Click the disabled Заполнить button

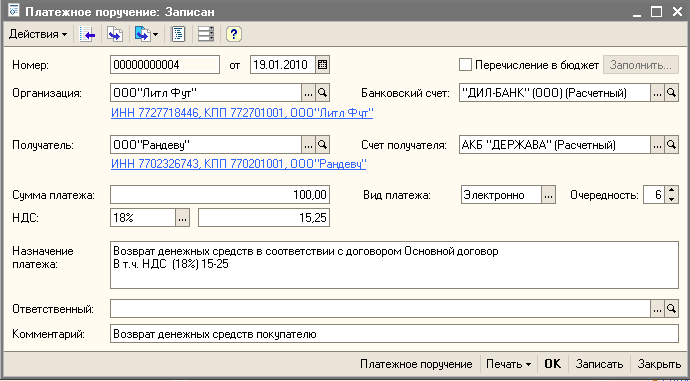[x=641, y=65]
